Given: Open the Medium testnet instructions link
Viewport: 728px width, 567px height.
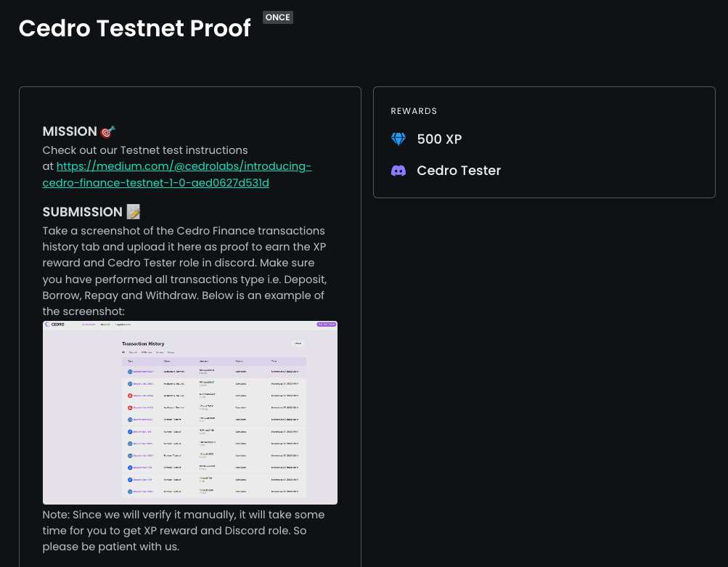Looking at the screenshot, I should click(x=177, y=174).
